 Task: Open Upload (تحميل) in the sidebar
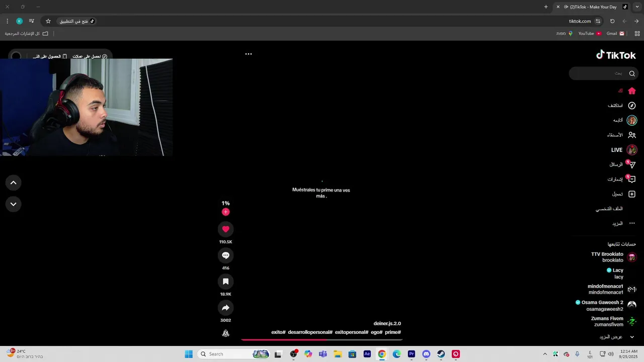623,194
